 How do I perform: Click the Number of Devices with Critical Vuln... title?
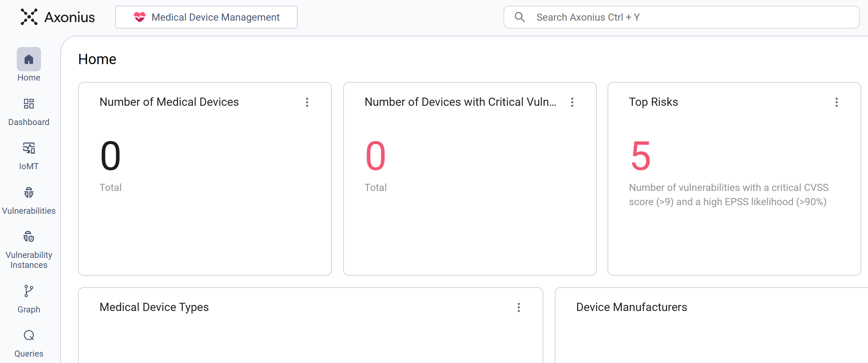point(460,102)
